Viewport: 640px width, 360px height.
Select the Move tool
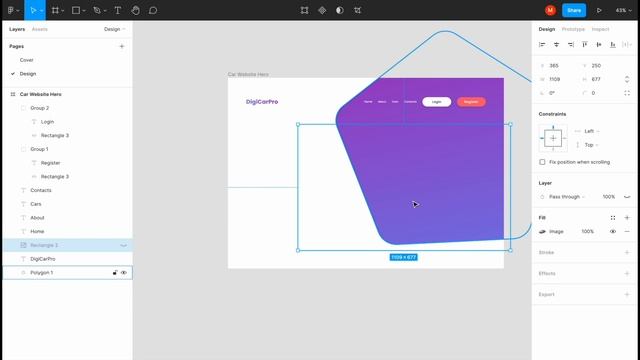click(x=33, y=10)
